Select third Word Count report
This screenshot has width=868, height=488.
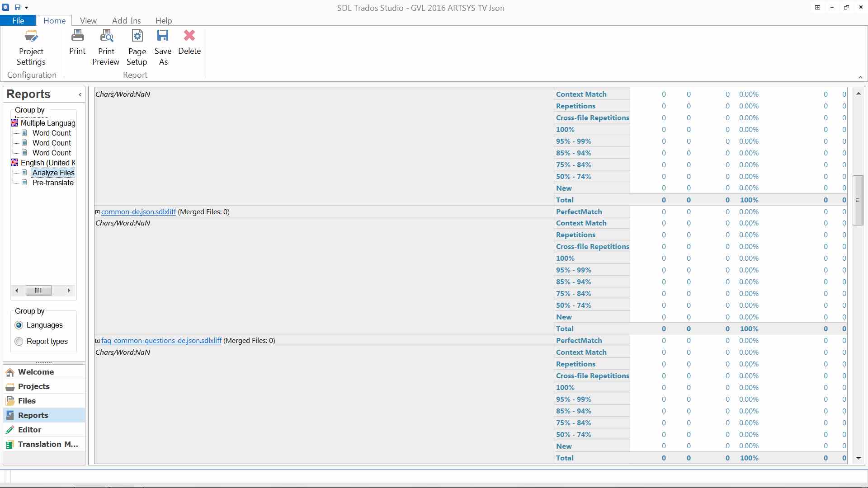point(52,153)
